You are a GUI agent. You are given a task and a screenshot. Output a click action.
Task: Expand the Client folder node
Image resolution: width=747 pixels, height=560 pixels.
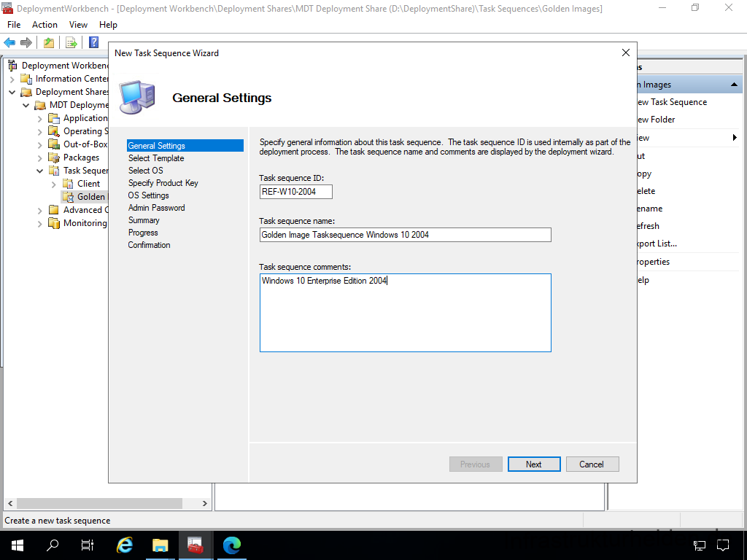tap(54, 184)
